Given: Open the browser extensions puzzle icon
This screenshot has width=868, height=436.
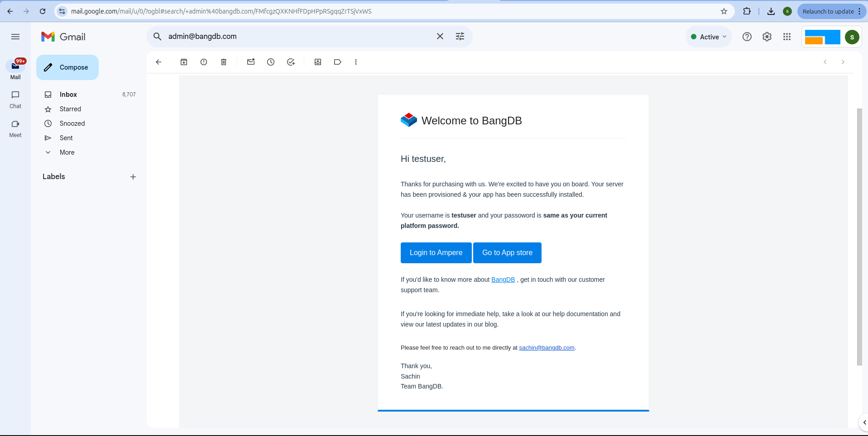Looking at the screenshot, I should click(747, 11).
